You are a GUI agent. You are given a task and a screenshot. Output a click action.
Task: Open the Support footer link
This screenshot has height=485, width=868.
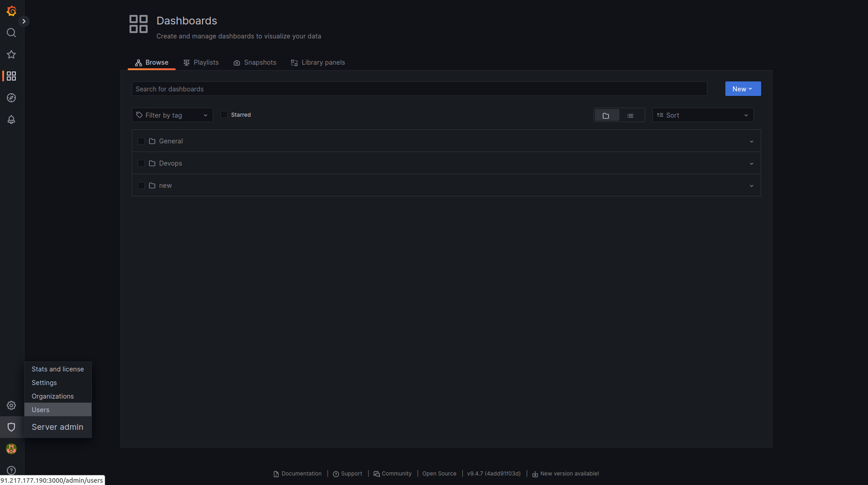[x=348, y=474]
